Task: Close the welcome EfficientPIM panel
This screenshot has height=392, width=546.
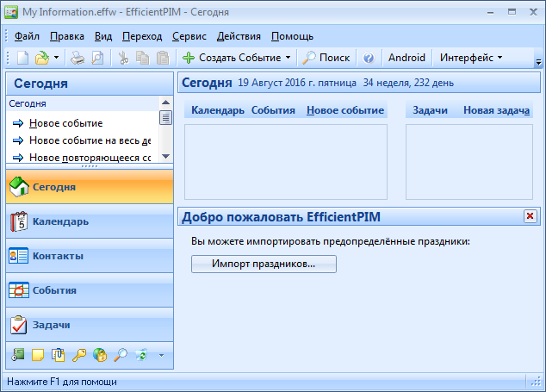Action: pyautogui.click(x=530, y=215)
